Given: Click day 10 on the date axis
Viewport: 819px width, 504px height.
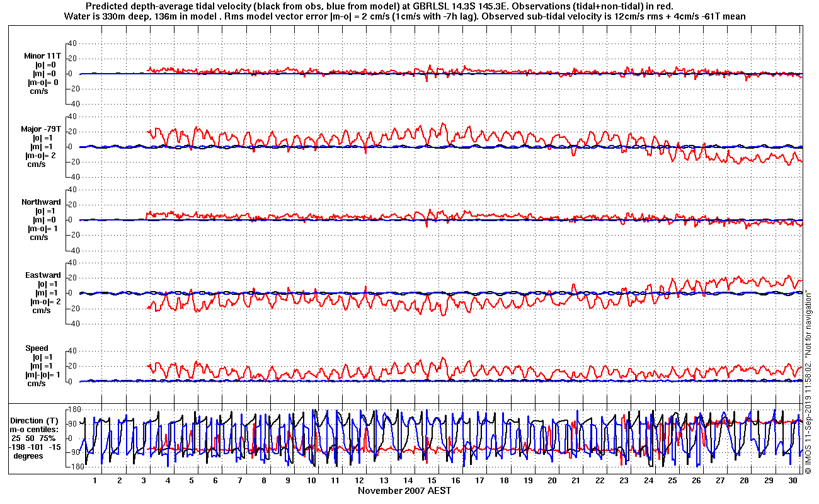Looking at the screenshot, I should tap(312, 481).
